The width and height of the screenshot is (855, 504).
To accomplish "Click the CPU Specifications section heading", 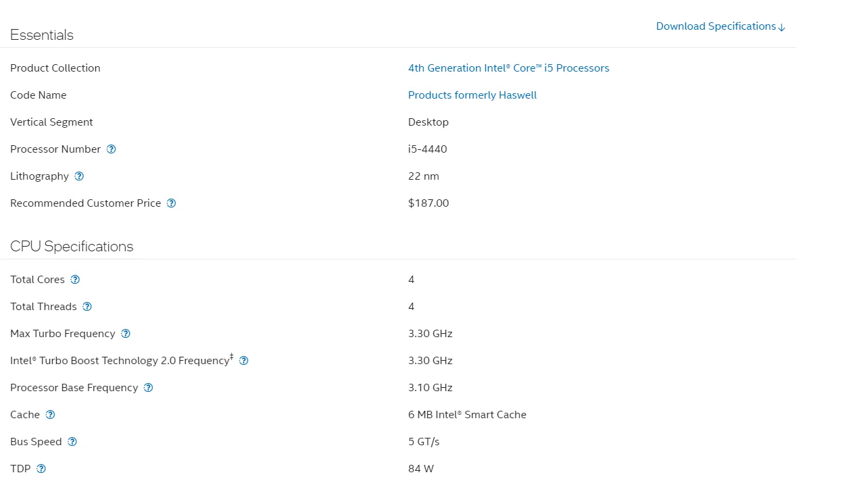I will click(72, 247).
